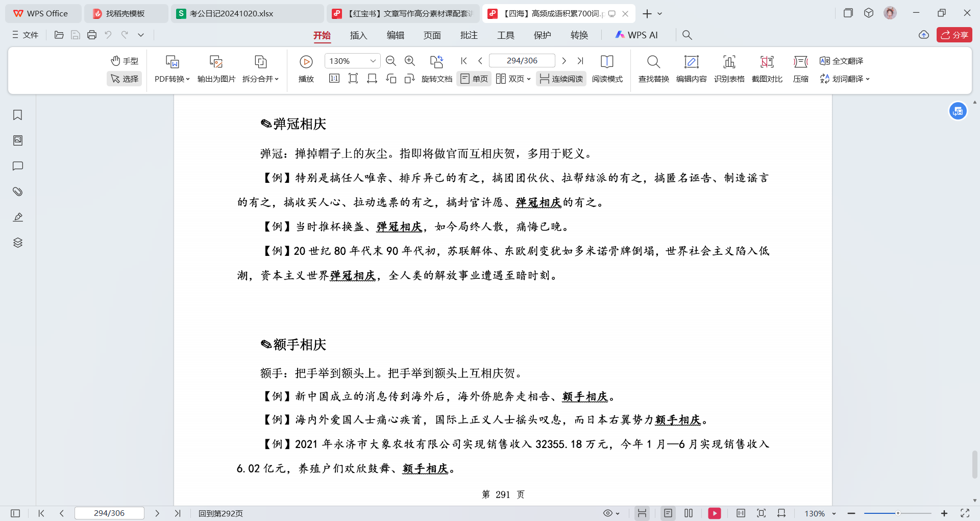
Task: Click the 旋转文档 rotate icon
Action: [x=437, y=62]
